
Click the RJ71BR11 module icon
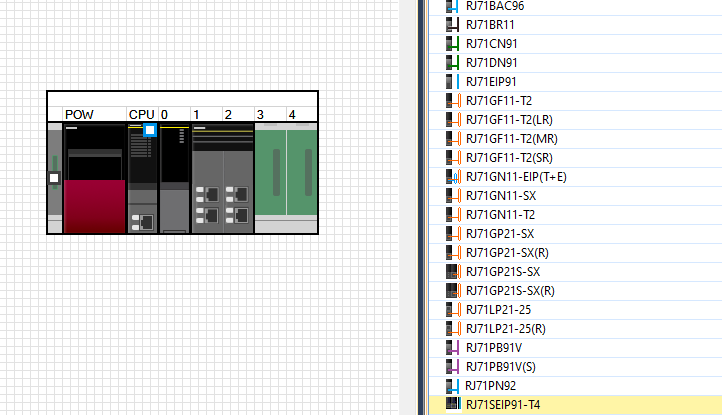[452, 25]
